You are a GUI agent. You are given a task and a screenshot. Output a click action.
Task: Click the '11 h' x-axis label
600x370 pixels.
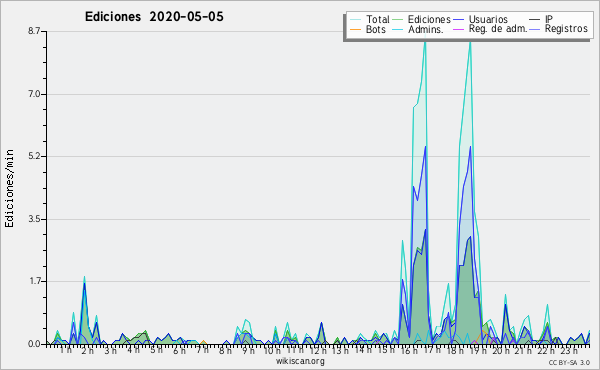coord(295,350)
